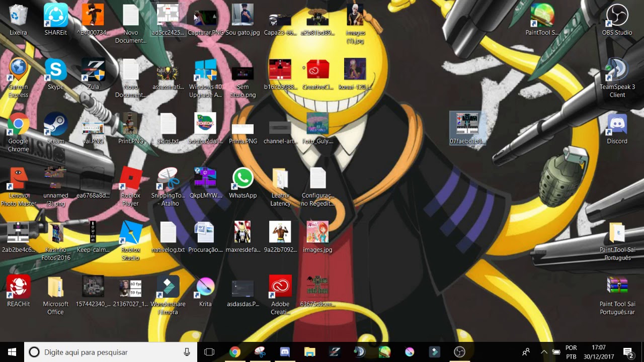Open the Lixeira recycle bin icon
This screenshot has width=644, height=362.
[x=18, y=20]
